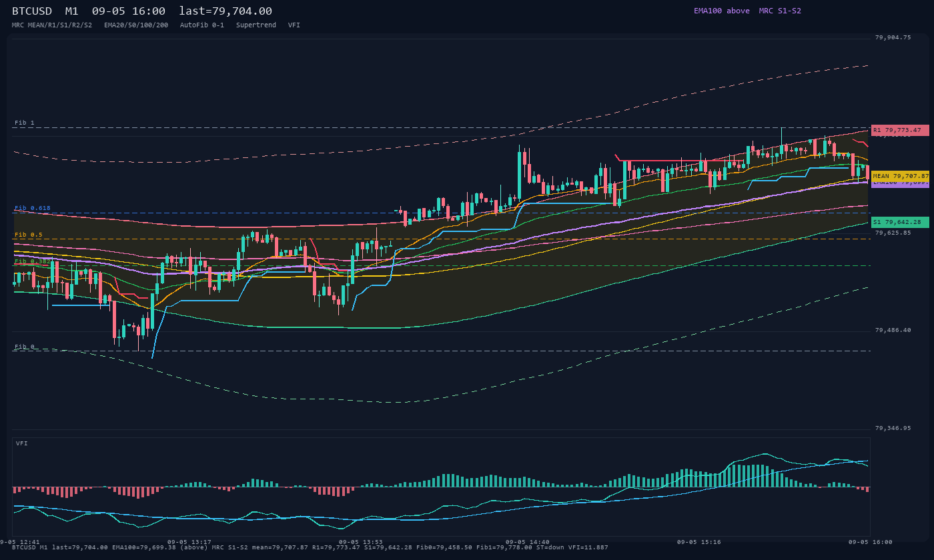Select the Fib 1 level label
The height and width of the screenshot is (560, 934).
tap(25, 123)
